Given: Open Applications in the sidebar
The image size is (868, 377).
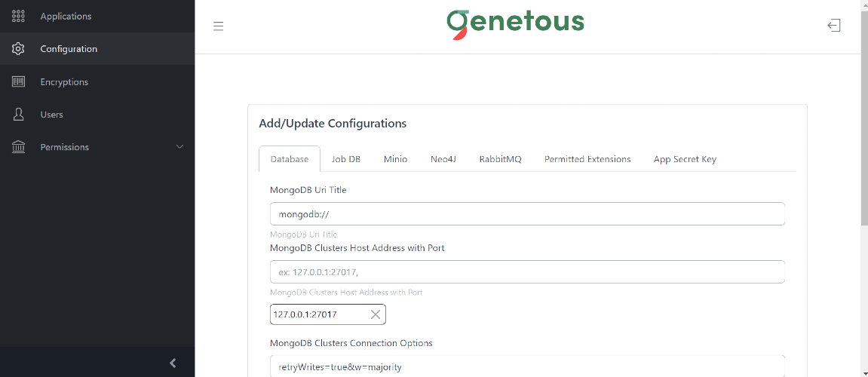Looking at the screenshot, I should click(x=97, y=16).
